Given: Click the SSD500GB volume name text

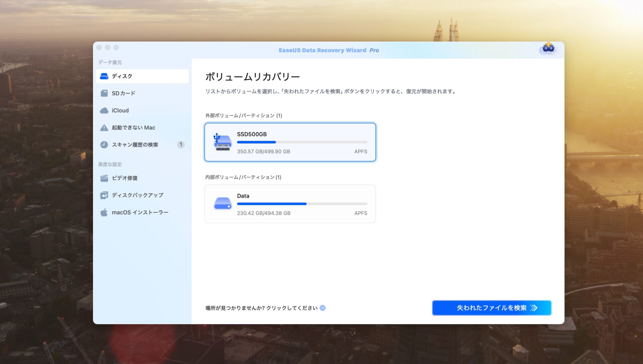Looking at the screenshot, I should (x=252, y=134).
